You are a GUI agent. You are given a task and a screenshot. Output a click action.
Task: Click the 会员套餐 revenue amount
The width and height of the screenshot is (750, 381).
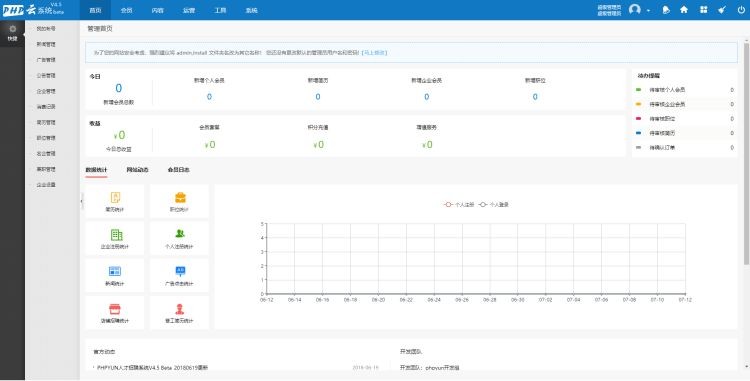[210, 144]
